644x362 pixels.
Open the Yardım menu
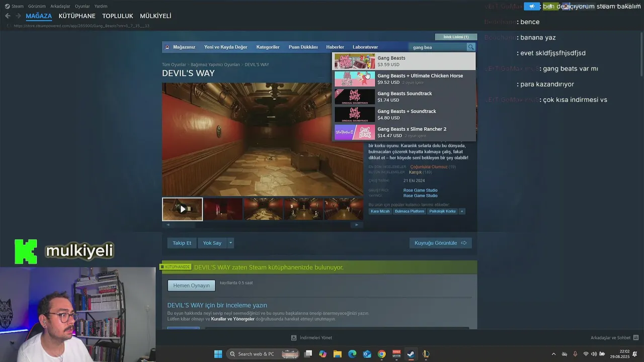tap(101, 6)
